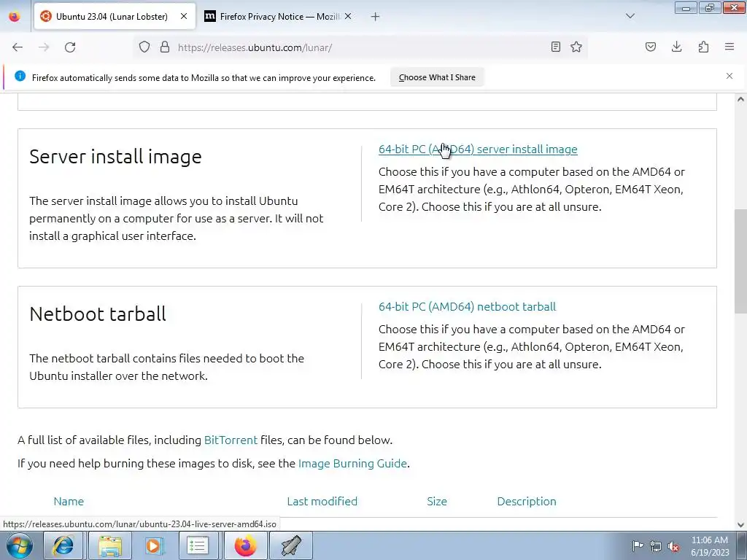Viewport: 747px width, 560px height.
Task: Sort file list by Size
Action: pyautogui.click(x=437, y=502)
